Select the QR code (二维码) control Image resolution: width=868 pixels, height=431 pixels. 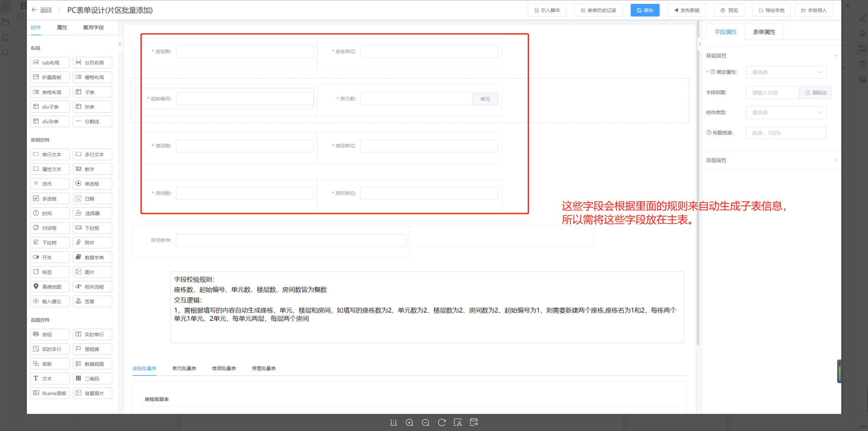point(92,379)
